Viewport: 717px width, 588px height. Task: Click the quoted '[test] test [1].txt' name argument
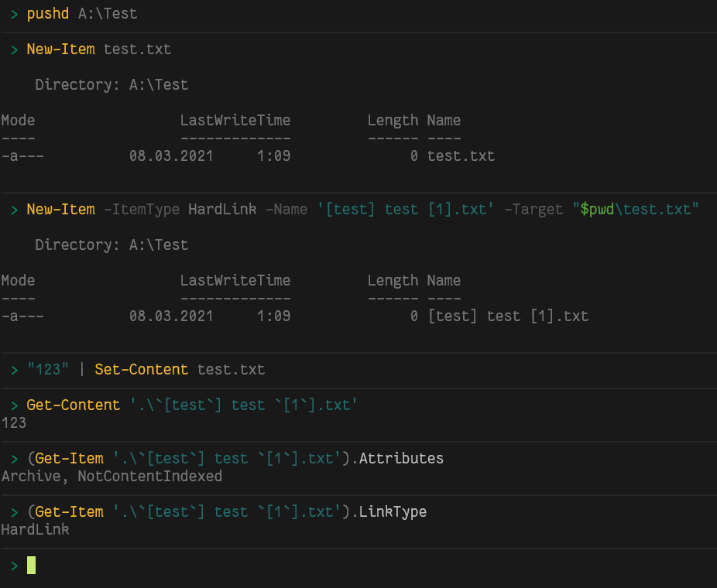405,209
